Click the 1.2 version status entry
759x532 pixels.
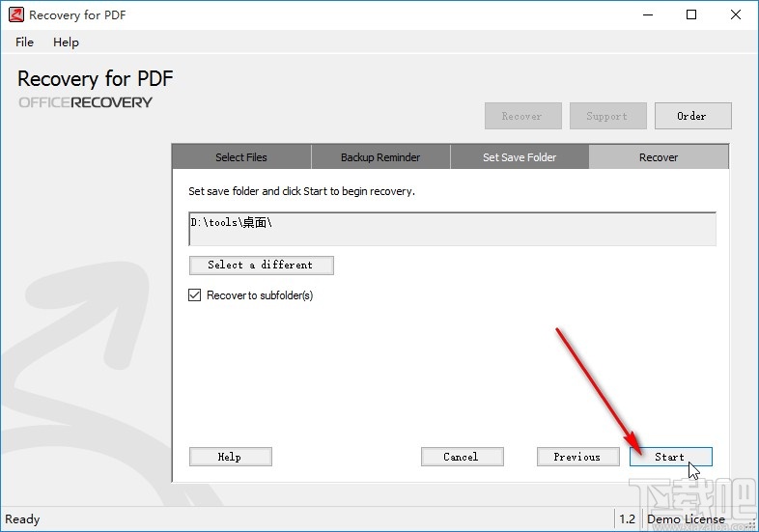tap(628, 518)
